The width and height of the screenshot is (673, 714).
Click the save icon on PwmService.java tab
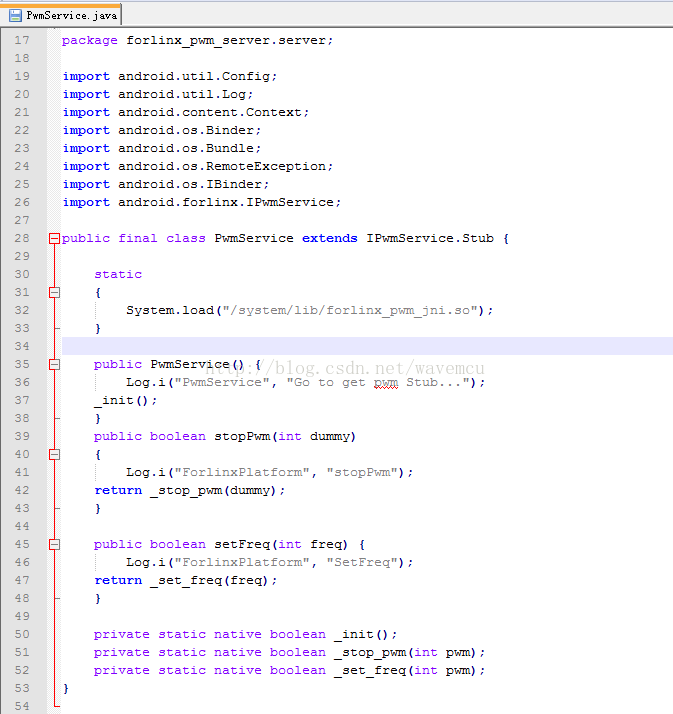click(15, 15)
